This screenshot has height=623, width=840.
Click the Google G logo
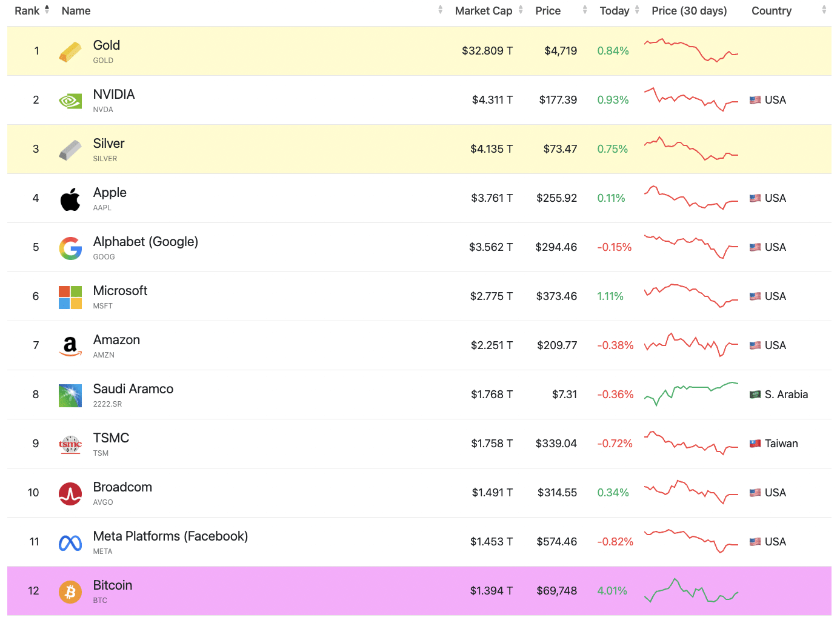click(70, 248)
